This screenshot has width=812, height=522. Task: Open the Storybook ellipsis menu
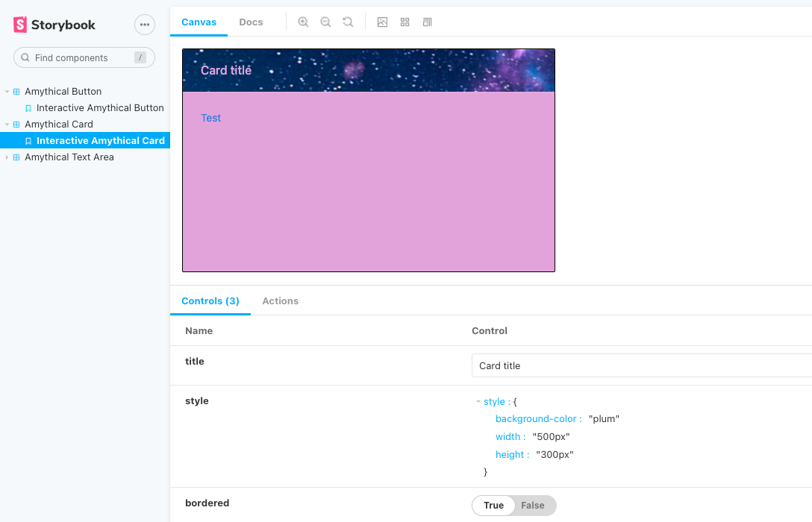(x=145, y=25)
